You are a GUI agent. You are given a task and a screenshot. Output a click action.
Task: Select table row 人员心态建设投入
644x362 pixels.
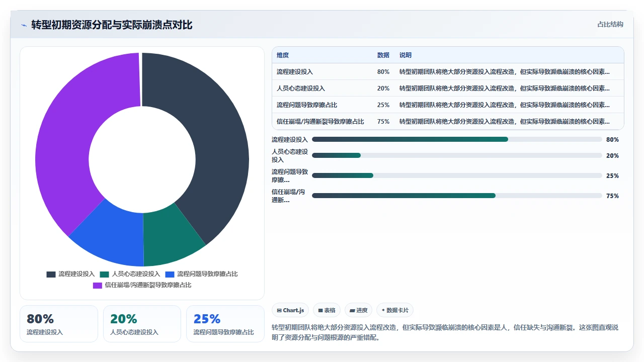(448, 88)
